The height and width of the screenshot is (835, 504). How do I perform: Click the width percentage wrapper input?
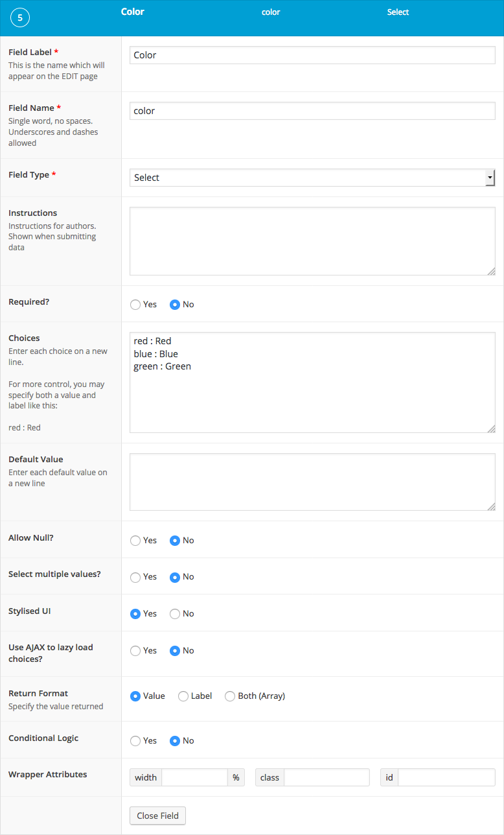point(194,777)
